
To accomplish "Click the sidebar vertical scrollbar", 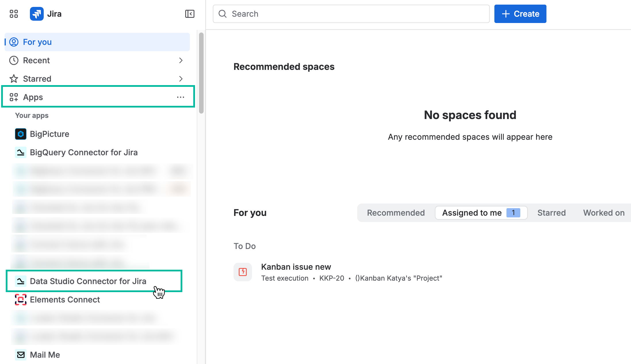I will point(201,73).
